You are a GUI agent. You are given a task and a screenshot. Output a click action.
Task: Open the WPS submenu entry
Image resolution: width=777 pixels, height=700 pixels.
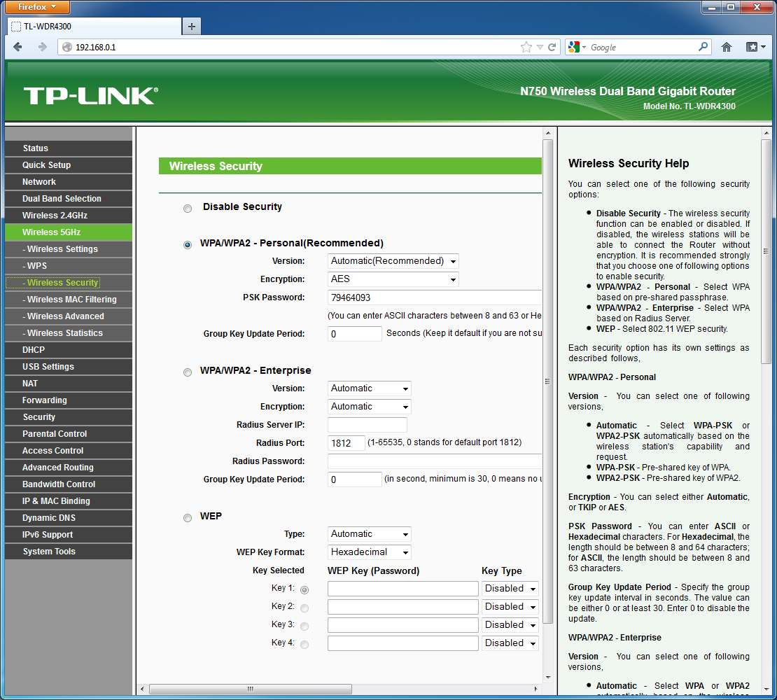click(x=69, y=266)
